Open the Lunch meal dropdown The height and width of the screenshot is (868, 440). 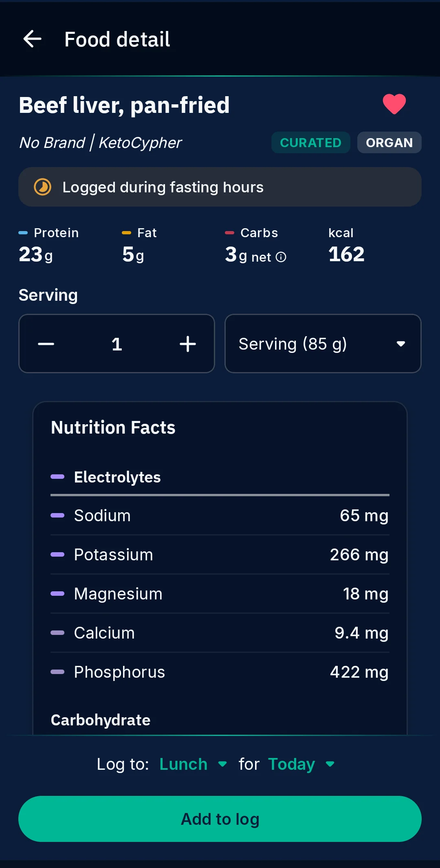click(x=193, y=764)
